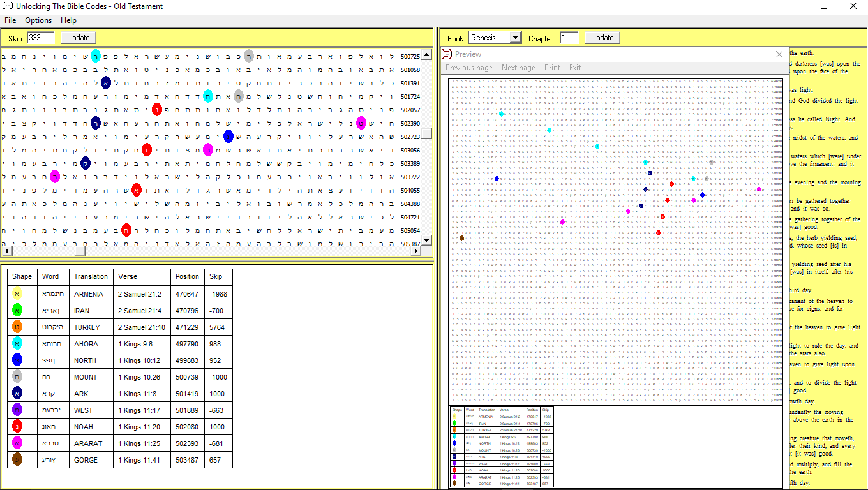
Task: Click red NOAH shape icon
Action: [x=17, y=427]
